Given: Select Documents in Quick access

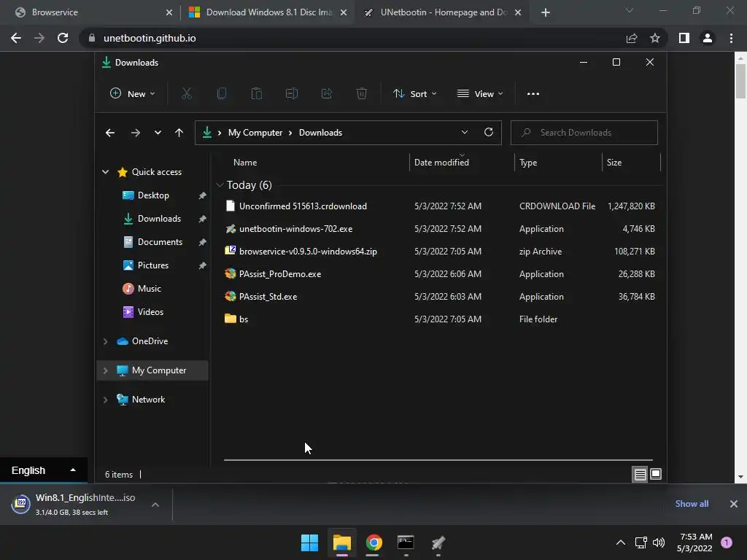Looking at the screenshot, I should click(160, 242).
